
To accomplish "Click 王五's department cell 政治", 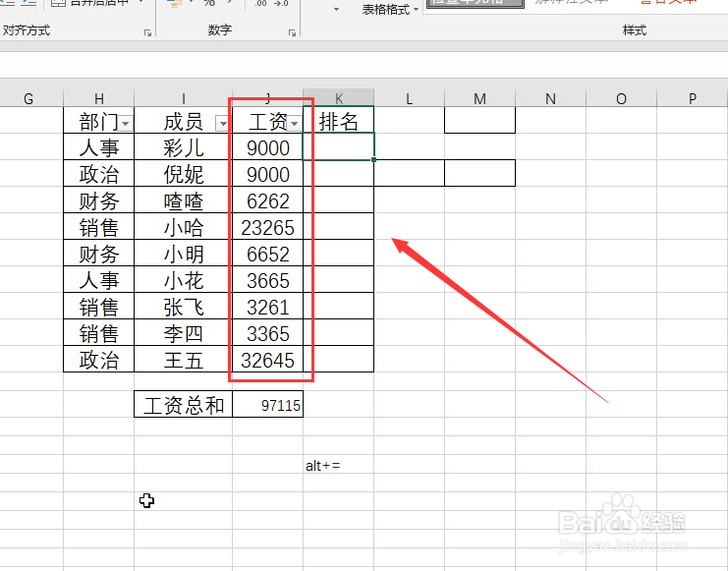I will [x=99, y=359].
